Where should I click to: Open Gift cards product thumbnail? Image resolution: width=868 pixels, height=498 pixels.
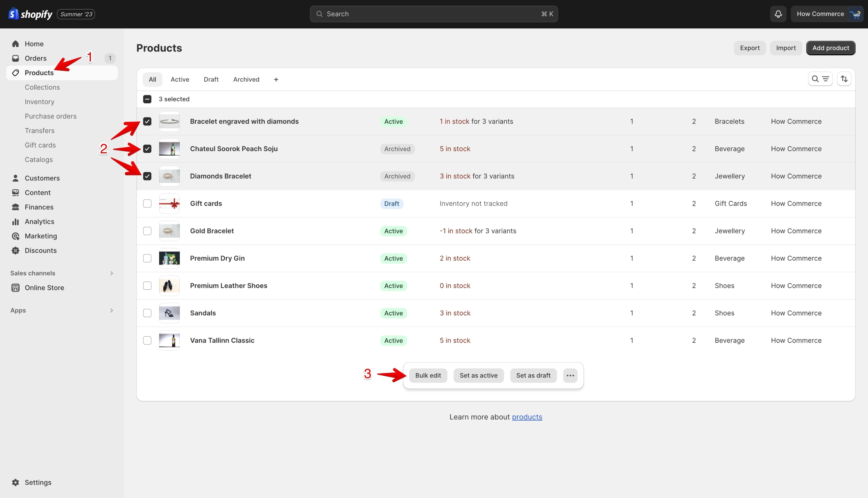[169, 204]
